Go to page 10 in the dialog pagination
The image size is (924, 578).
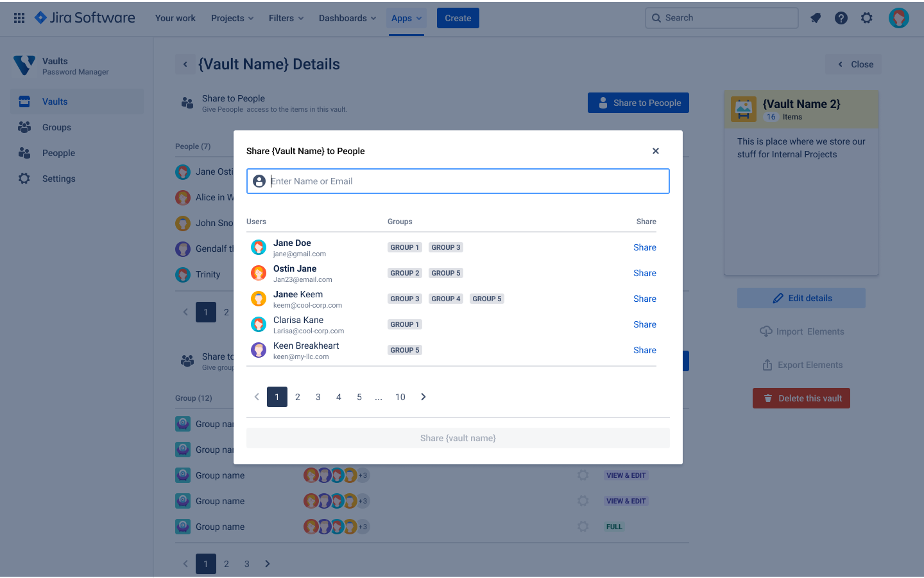point(400,397)
